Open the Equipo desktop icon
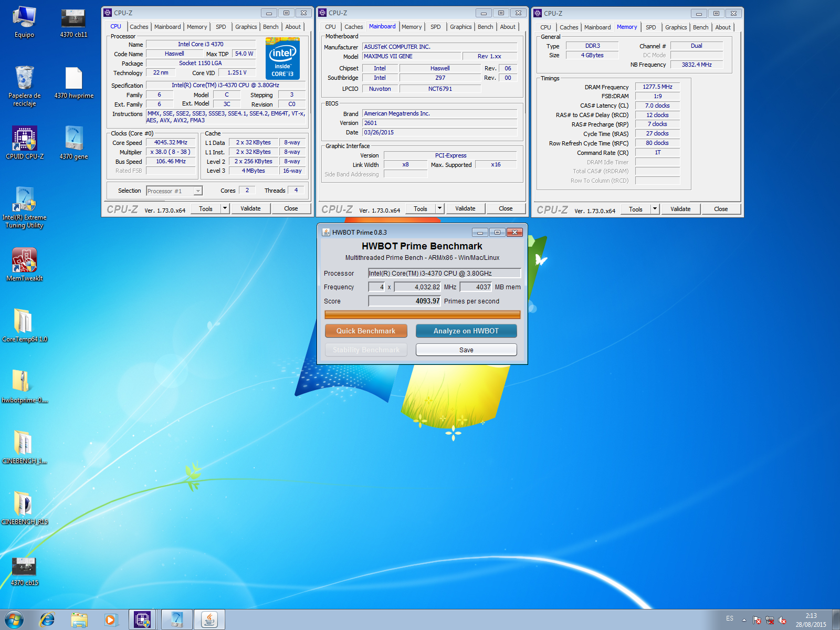Screen dimensions: 840x630 (x=24, y=22)
